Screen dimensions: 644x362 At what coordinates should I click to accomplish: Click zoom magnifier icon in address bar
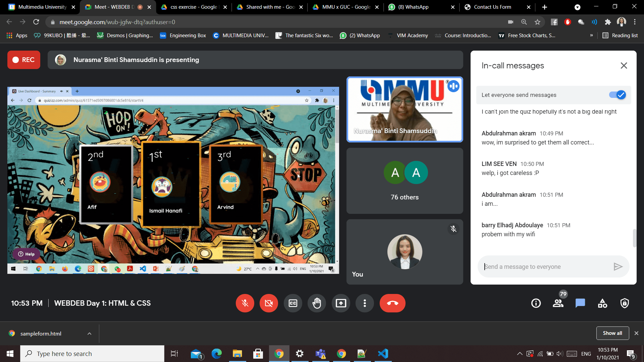click(524, 22)
